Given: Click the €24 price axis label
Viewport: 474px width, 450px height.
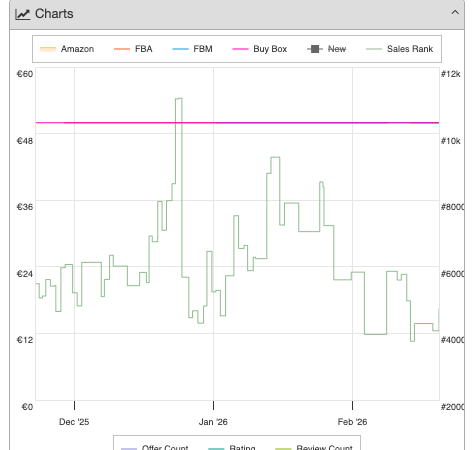Looking at the screenshot, I should click(x=25, y=274).
